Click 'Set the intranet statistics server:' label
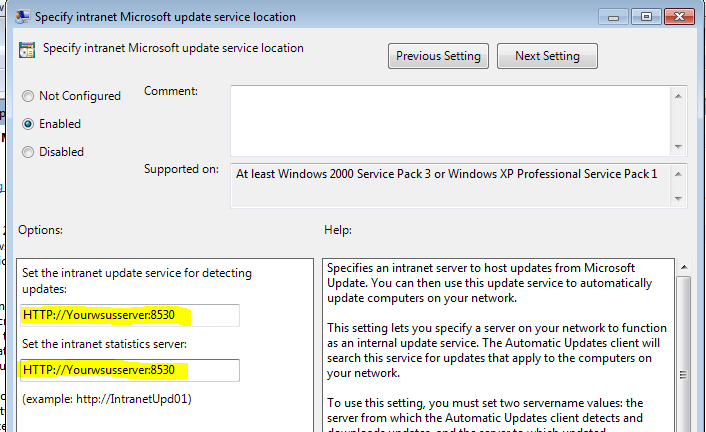The height and width of the screenshot is (432, 706). pyautogui.click(x=104, y=344)
